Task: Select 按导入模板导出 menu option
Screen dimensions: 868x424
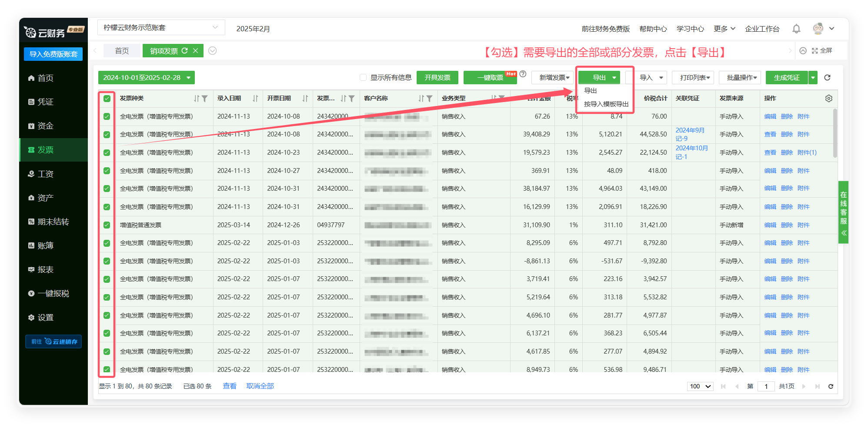Action: (x=606, y=104)
